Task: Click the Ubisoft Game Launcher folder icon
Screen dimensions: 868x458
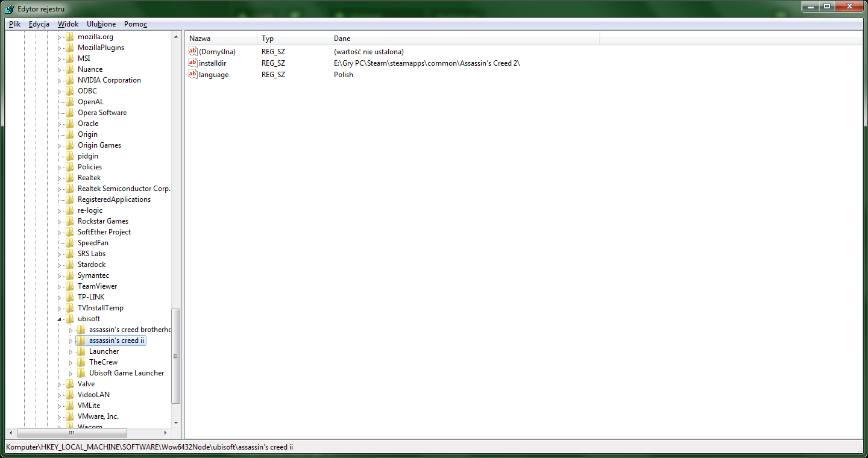Action: pos(81,373)
